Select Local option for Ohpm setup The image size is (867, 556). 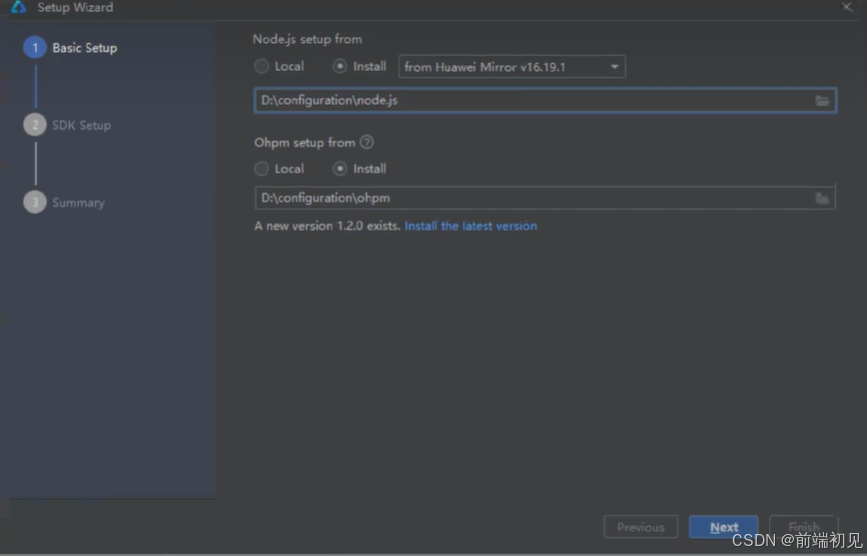pyautogui.click(x=279, y=169)
